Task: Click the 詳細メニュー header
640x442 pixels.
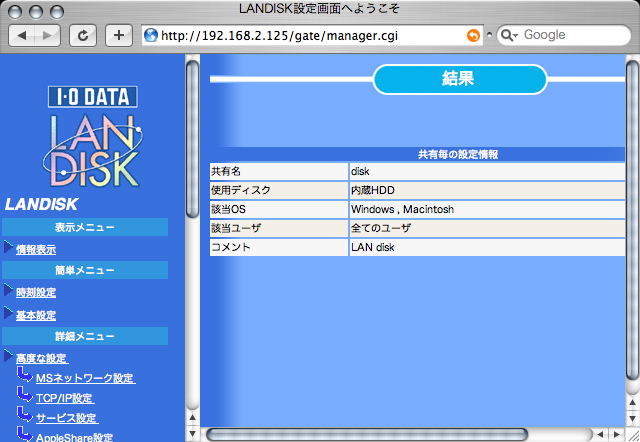Action: [x=85, y=336]
